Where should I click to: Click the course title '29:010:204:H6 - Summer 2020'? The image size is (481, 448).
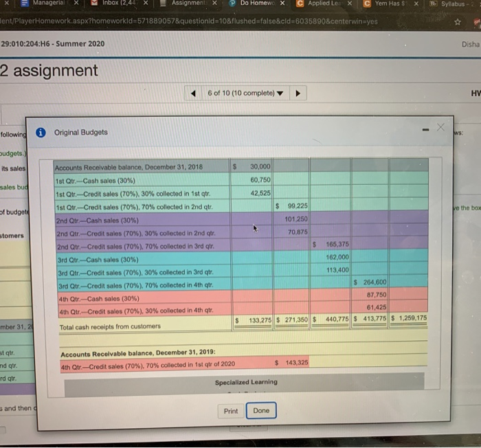(53, 44)
